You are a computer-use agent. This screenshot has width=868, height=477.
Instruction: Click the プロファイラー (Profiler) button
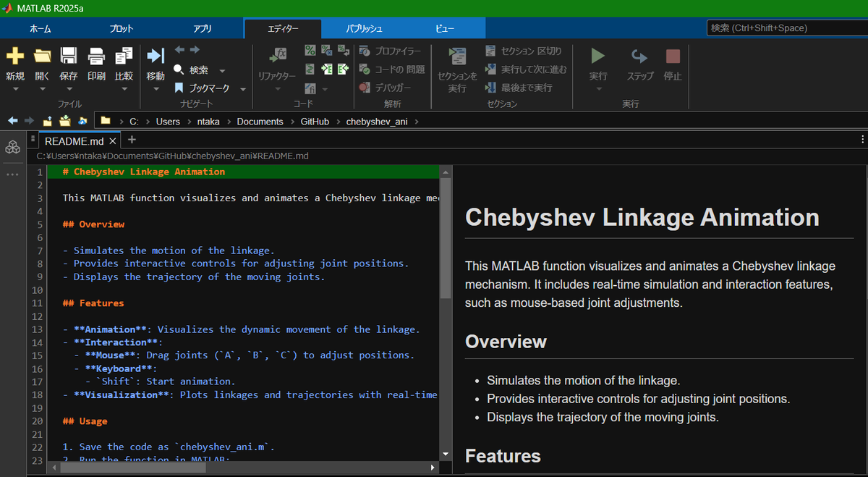(391, 51)
